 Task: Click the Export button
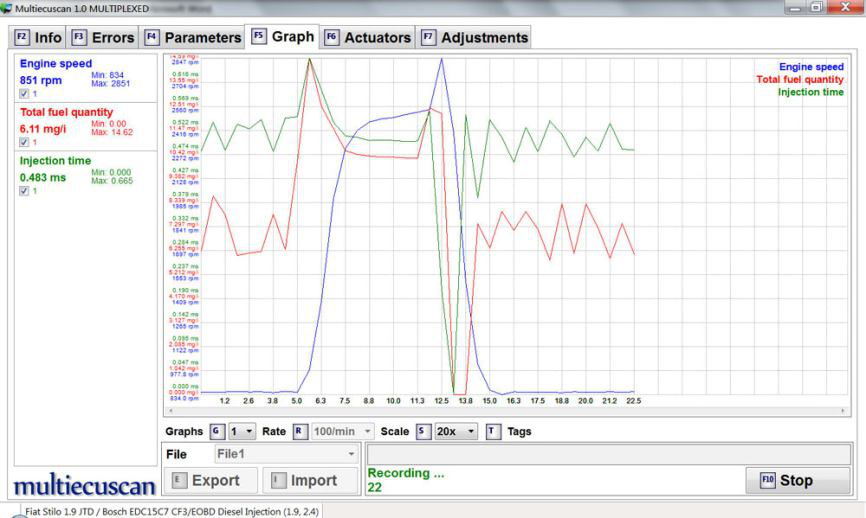[206, 480]
